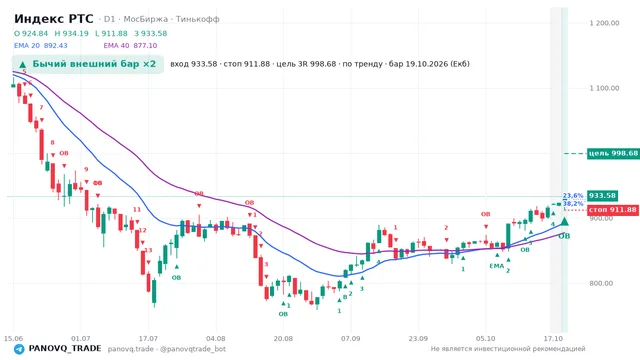Click the 1 100.00 price axis label
640x360 pixels.
pyautogui.click(x=604, y=88)
